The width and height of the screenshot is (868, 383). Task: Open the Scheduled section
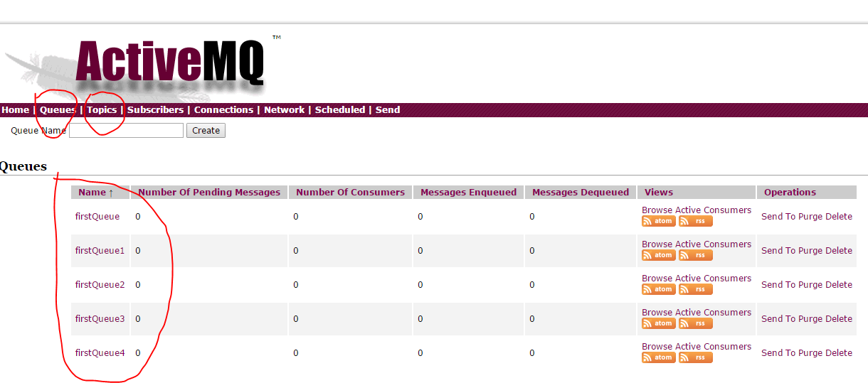click(340, 110)
